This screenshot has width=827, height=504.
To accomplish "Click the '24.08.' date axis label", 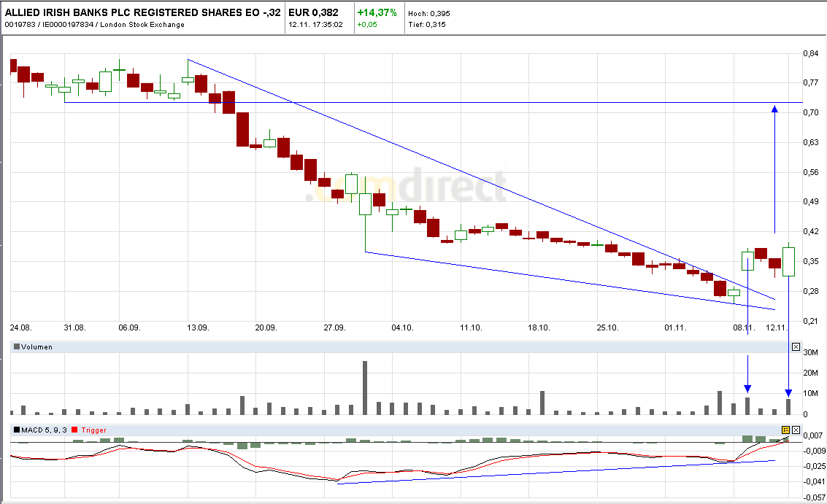I will coord(21,327).
